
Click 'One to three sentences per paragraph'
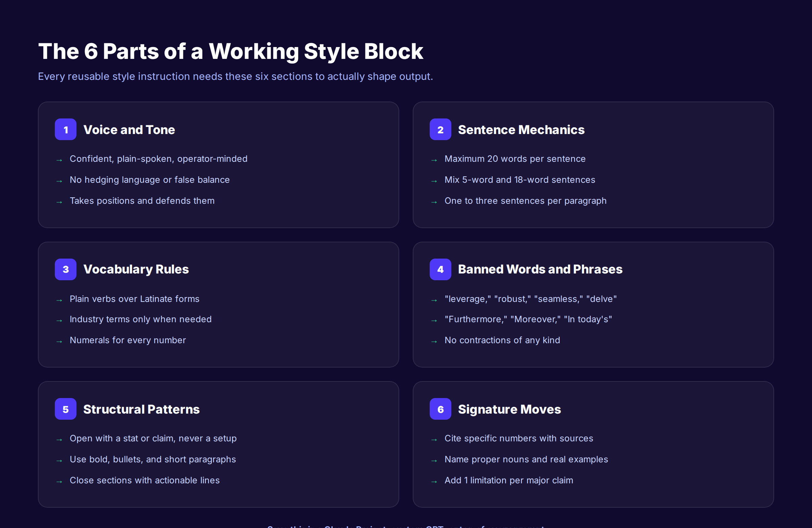[525, 201]
